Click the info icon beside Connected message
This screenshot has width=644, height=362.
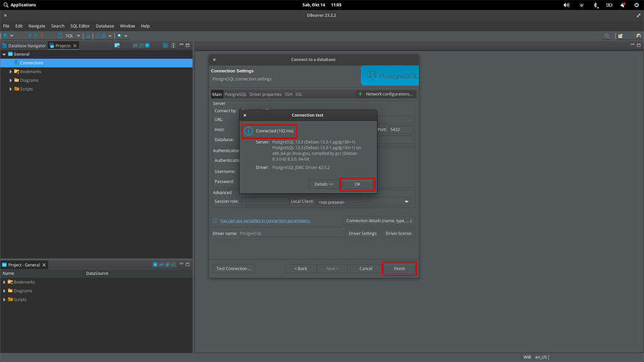point(248,131)
